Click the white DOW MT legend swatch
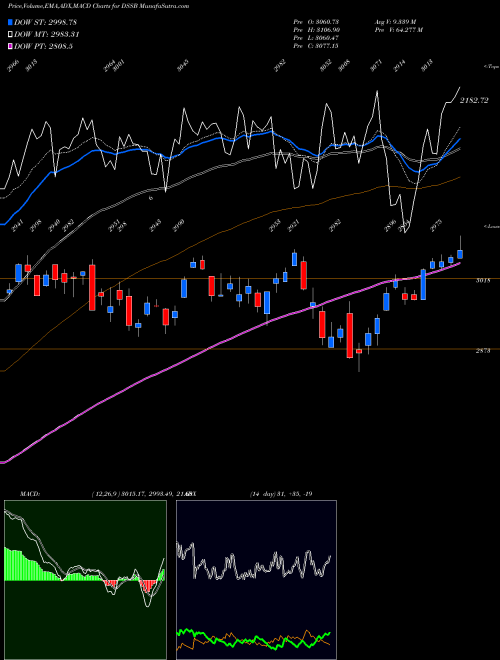This screenshot has width=500, height=660. (x=10, y=34)
